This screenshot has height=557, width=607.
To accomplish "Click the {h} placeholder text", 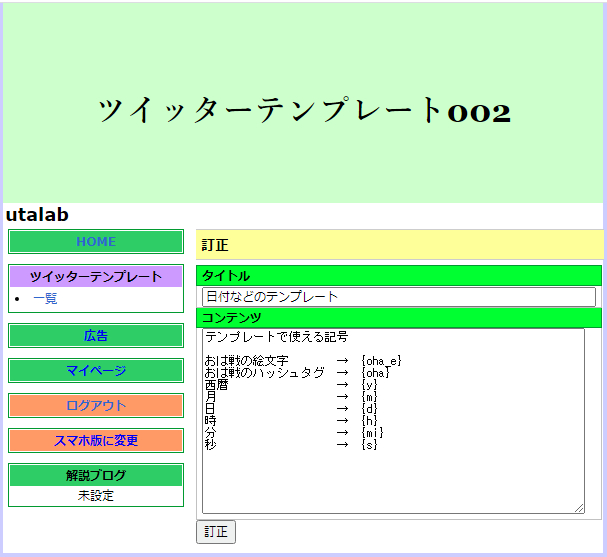I will (x=369, y=421).
